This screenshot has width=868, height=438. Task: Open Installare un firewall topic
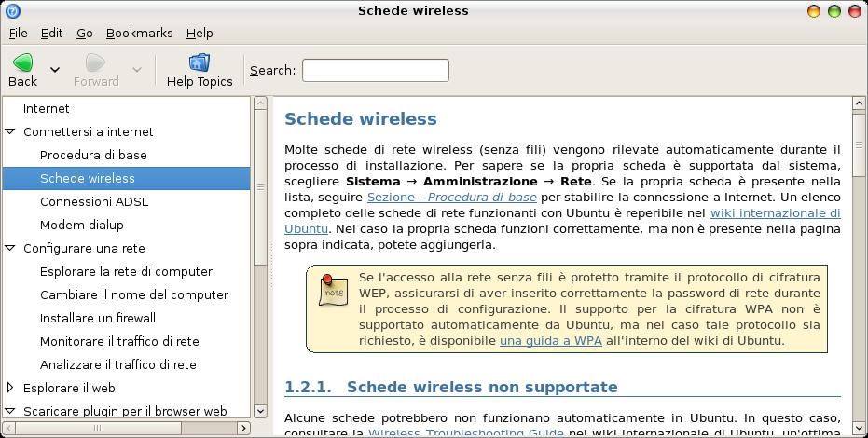point(97,318)
